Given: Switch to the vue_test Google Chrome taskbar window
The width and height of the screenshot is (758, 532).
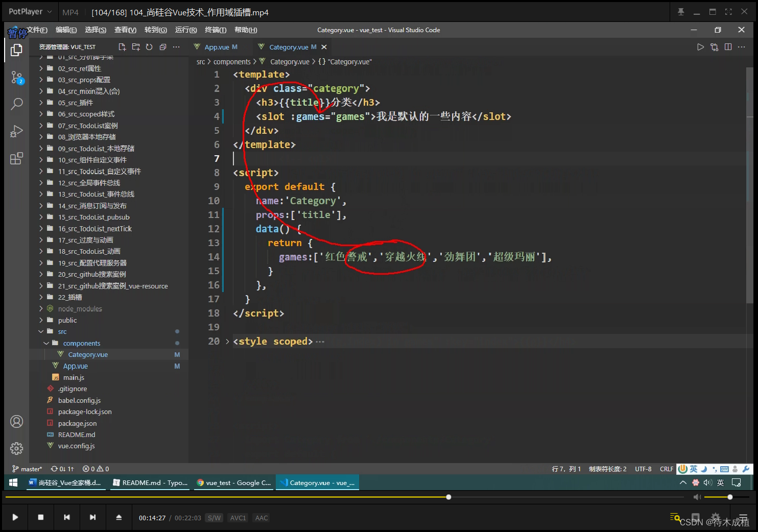Looking at the screenshot, I should 233,482.
